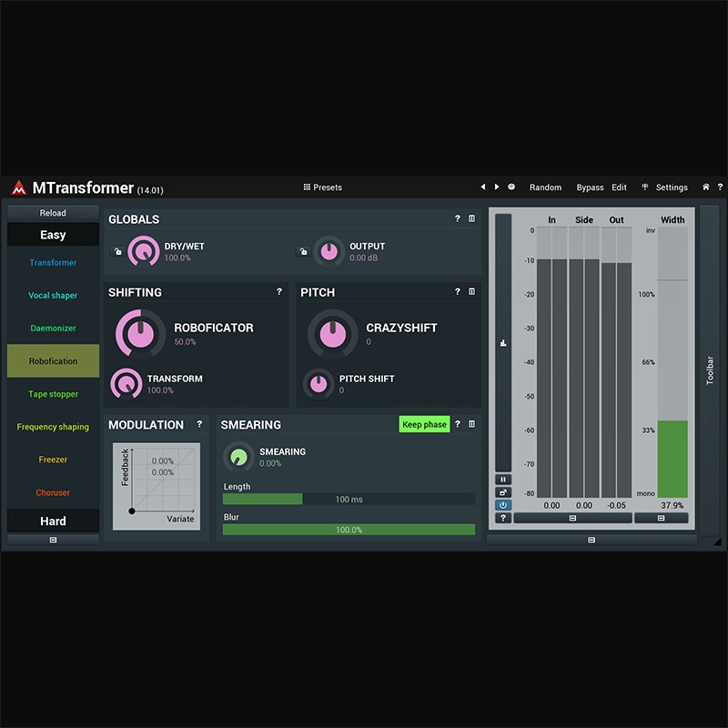
Task: Click the meter popup icon below pause
Action: point(503,492)
